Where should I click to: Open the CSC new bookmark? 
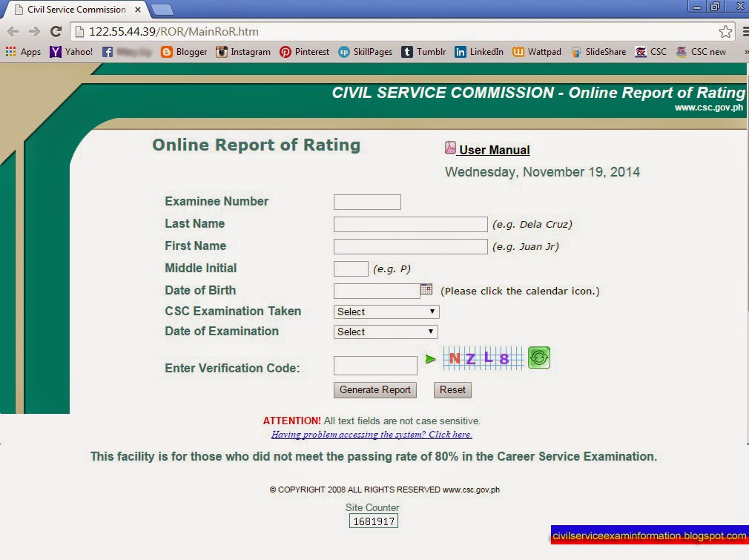pos(701,52)
